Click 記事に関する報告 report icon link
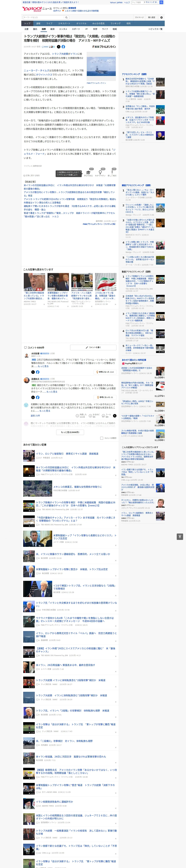The width and height of the screenshot is (186, 868). (32, 176)
